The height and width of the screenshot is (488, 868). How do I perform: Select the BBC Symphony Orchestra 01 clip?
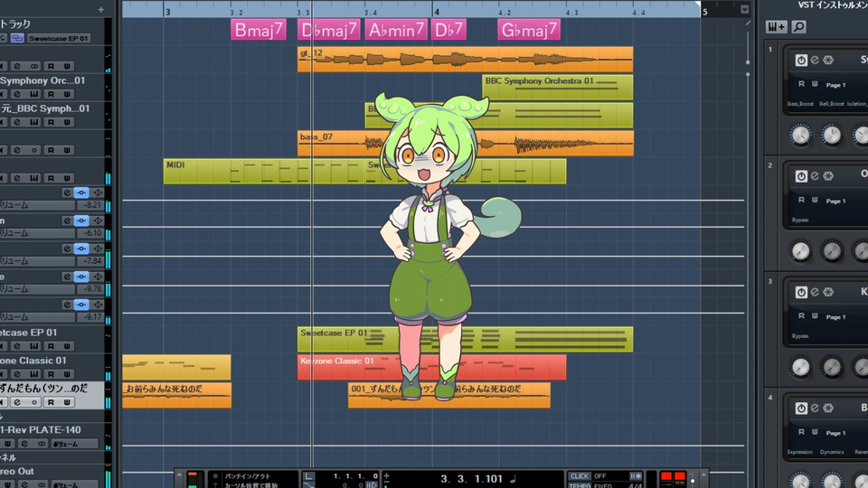pyautogui.click(x=558, y=88)
